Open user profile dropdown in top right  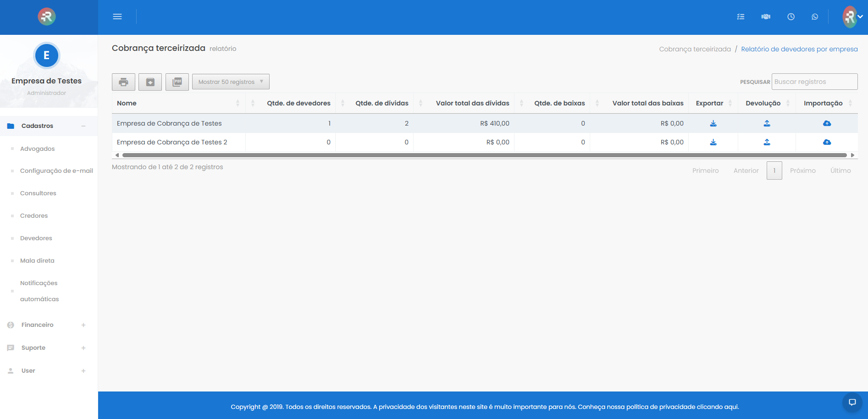pos(852,17)
